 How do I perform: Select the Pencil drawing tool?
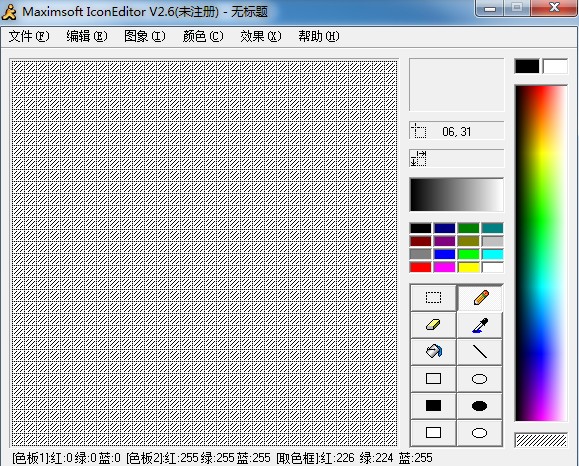(x=480, y=298)
